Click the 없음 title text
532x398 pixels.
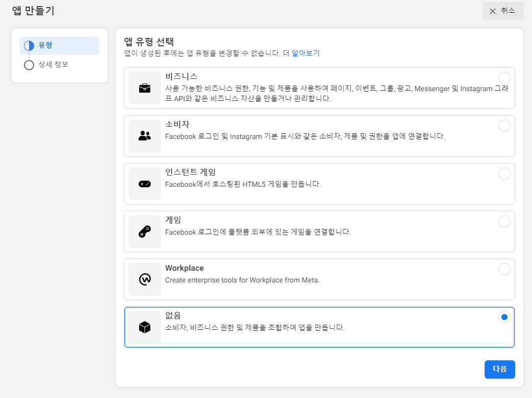pos(173,315)
